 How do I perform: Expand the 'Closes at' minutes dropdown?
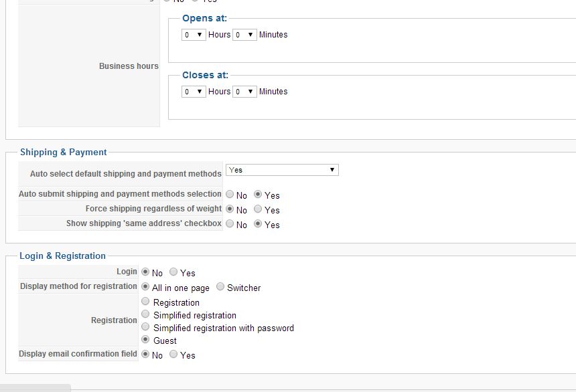pyautogui.click(x=244, y=92)
